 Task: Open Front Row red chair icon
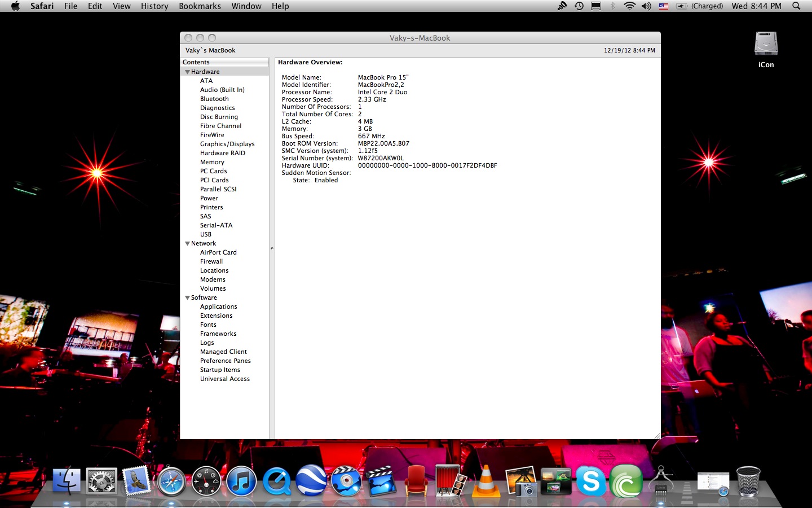[416, 480]
